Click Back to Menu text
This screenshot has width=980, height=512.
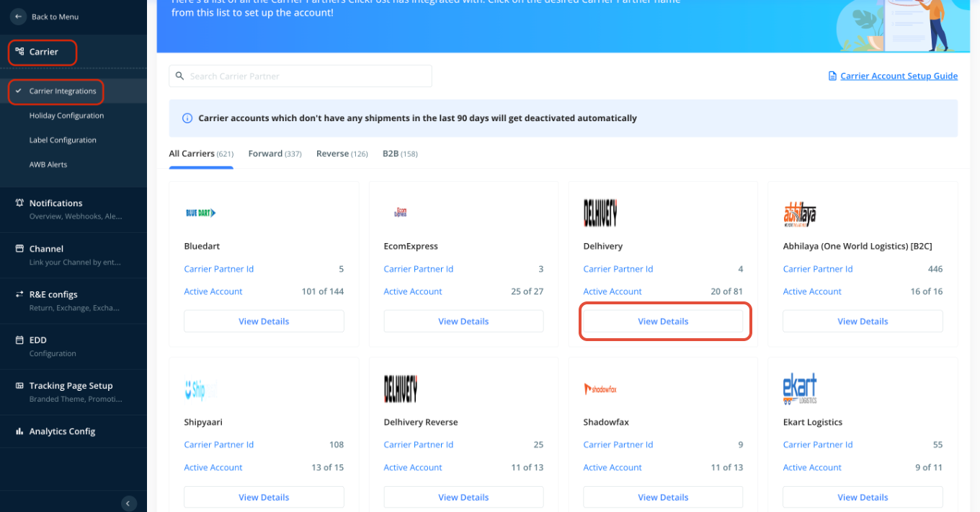55,17
